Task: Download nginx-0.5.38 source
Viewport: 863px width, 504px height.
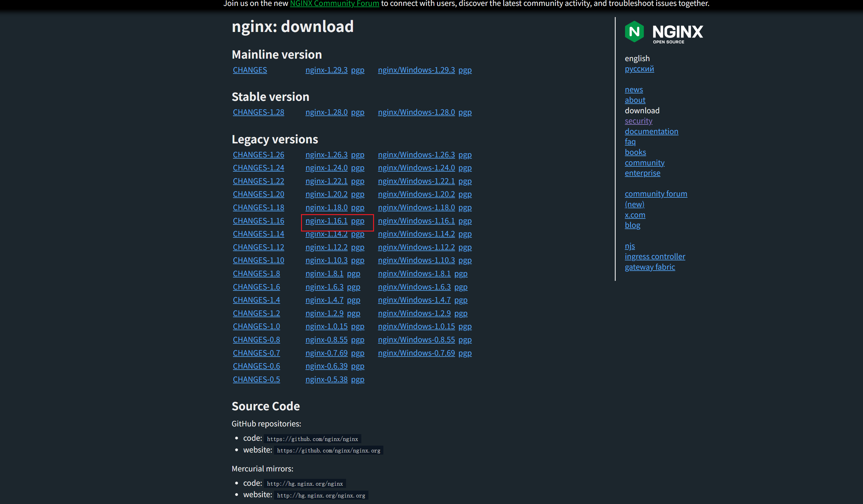Action: [x=326, y=380]
